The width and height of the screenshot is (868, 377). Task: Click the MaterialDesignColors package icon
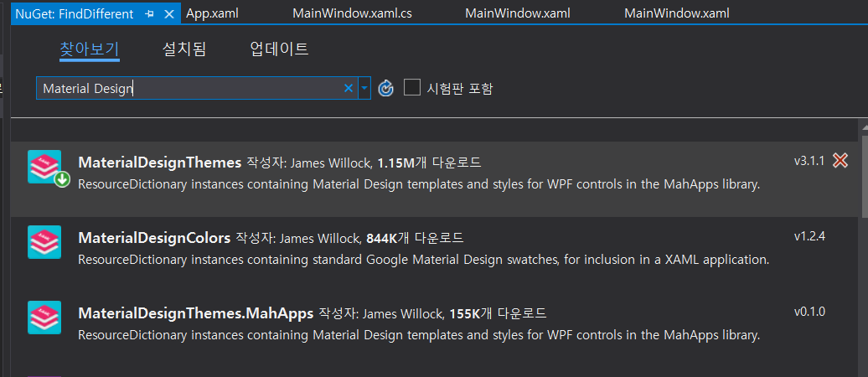pyautogui.click(x=45, y=242)
